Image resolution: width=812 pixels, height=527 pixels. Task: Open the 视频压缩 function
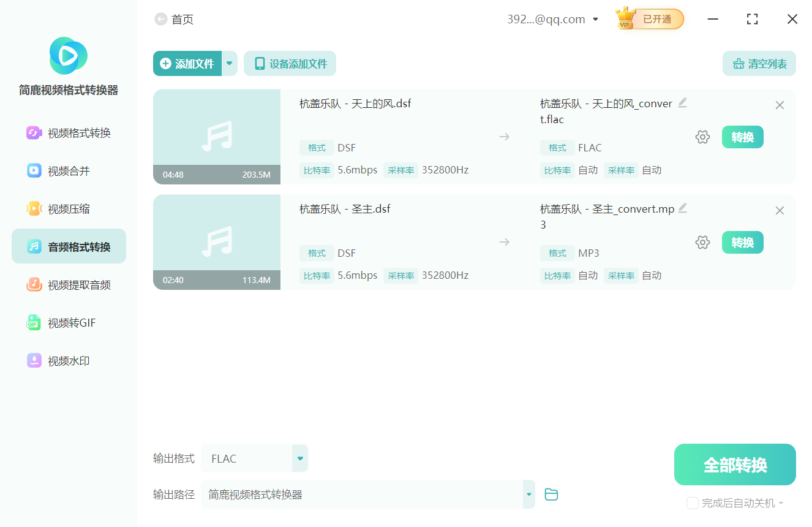tap(68, 208)
